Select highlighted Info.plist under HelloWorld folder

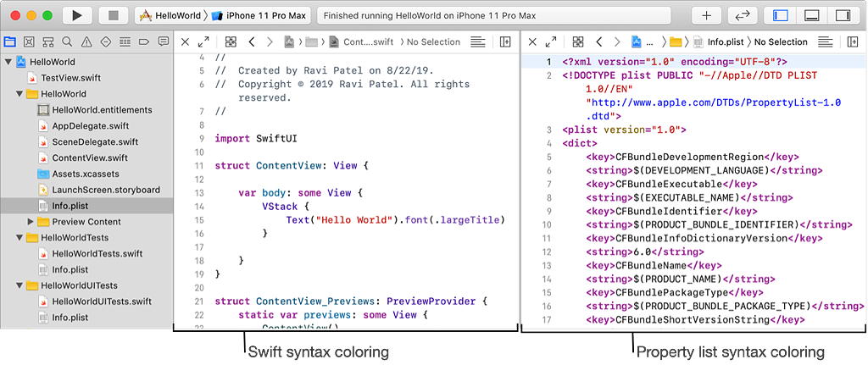click(x=86, y=206)
